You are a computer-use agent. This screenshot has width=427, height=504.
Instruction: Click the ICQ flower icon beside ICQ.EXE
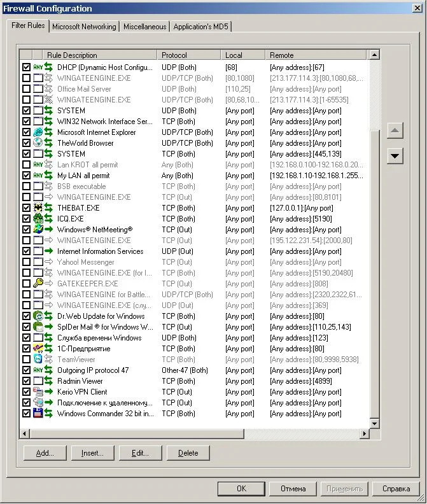point(38,218)
